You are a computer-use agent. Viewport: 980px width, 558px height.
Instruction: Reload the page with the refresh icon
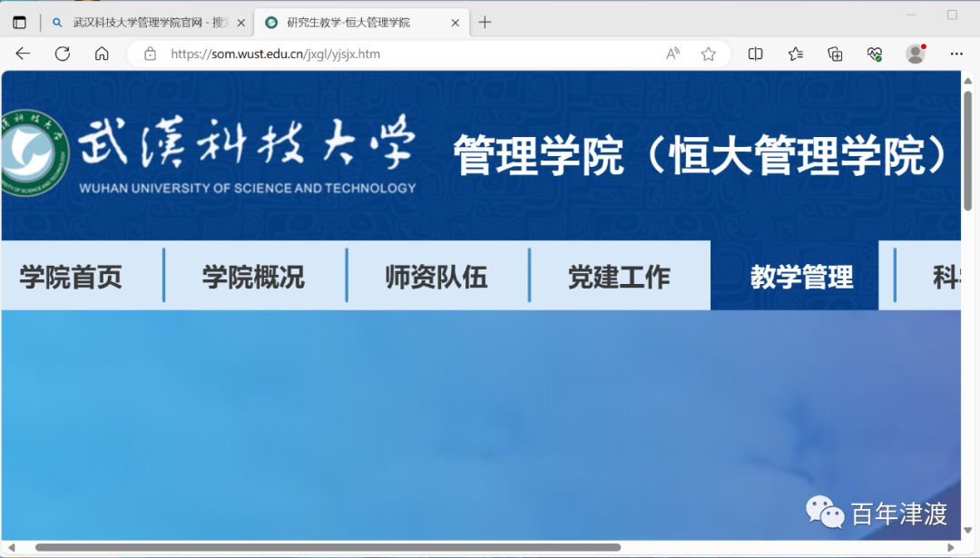pyautogui.click(x=63, y=54)
